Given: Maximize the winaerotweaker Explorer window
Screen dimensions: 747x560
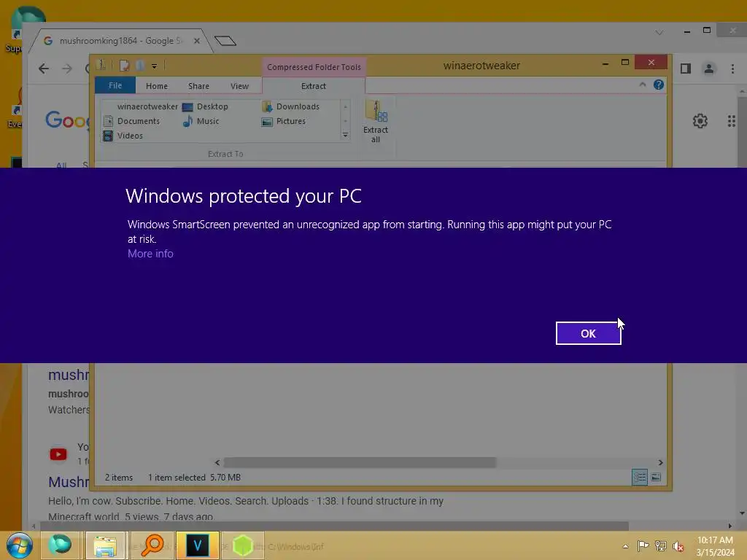Looking at the screenshot, I should tap(625, 63).
